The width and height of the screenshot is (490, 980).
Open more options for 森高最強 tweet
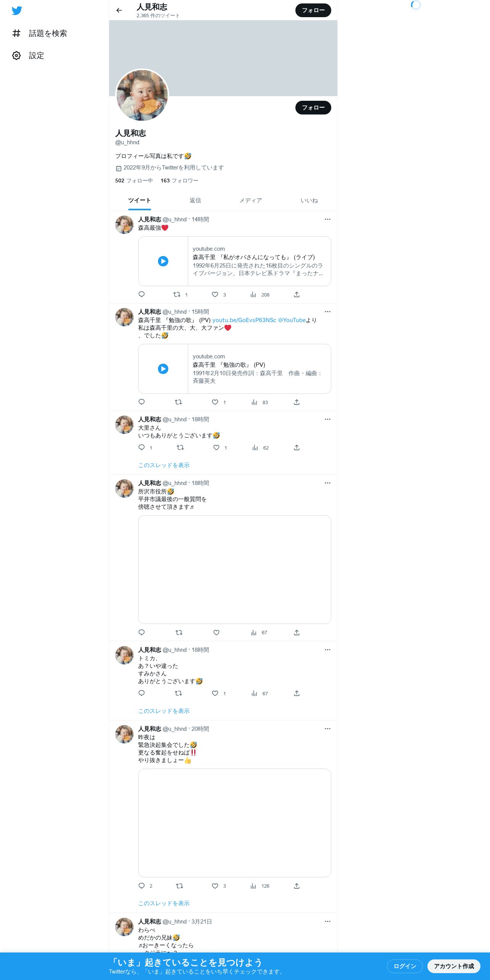click(x=327, y=219)
